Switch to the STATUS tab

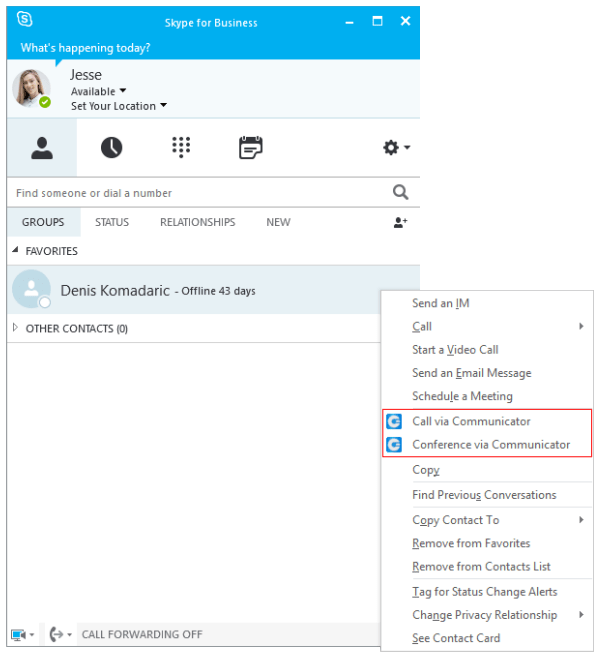pyautogui.click(x=112, y=222)
